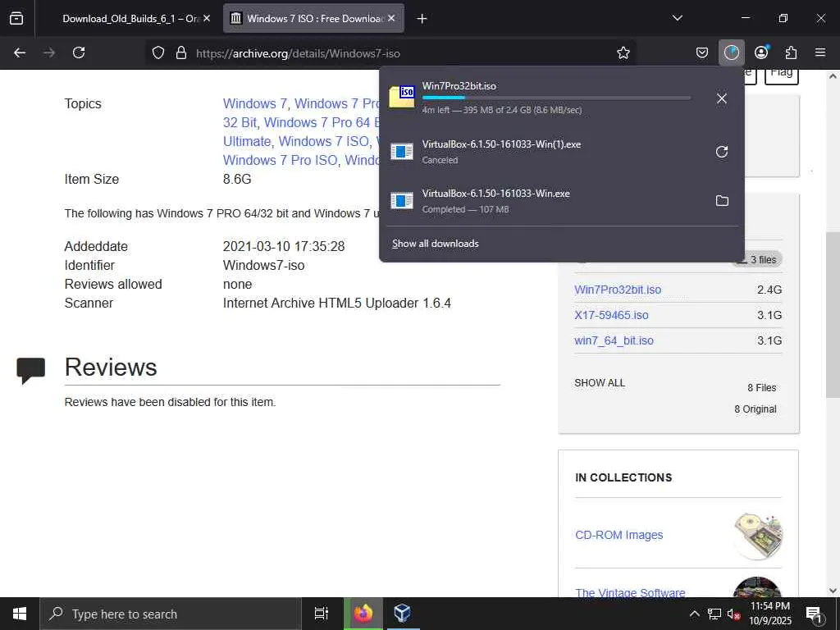Open VirtualBox from the taskbar
This screenshot has width=840, height=630.
(402, 614)
